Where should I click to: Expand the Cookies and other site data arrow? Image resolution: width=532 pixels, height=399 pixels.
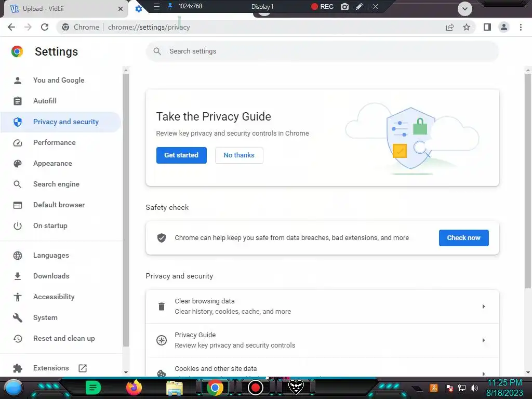pos(484,374)
